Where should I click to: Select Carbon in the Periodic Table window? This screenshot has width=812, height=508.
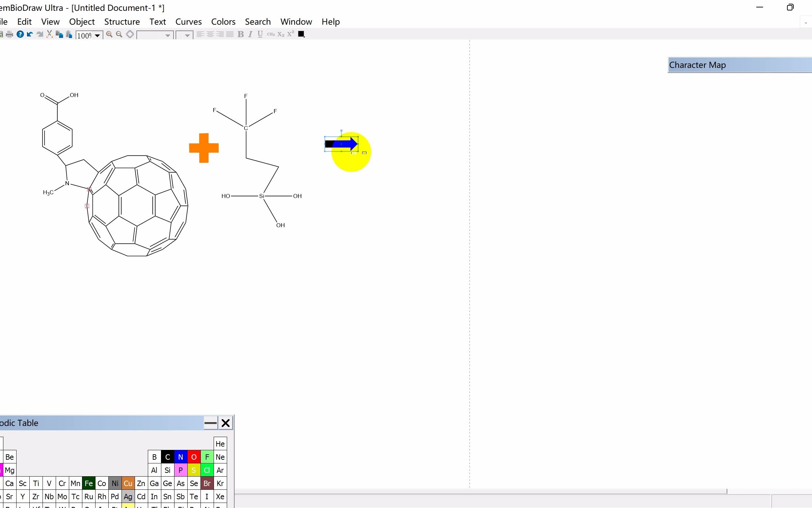coord(167,457)
